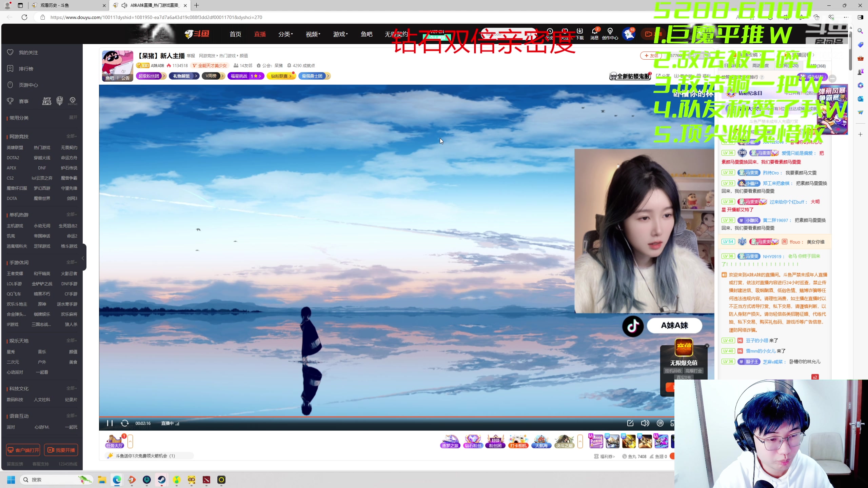This screenshot has width=868, height=488.
Task: Open the 视频 video dropdown
Action: coord(313,34)
